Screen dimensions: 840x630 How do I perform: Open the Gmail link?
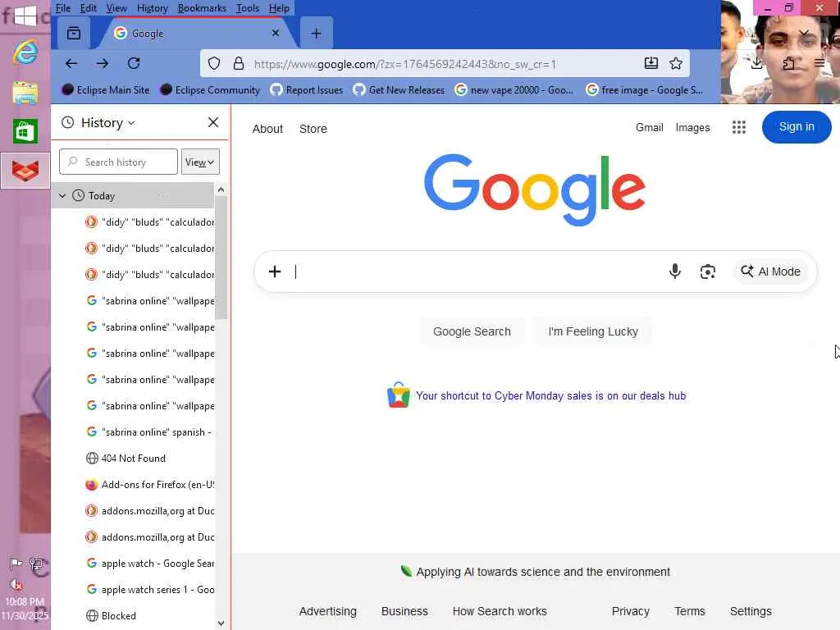tap(650, 127)
